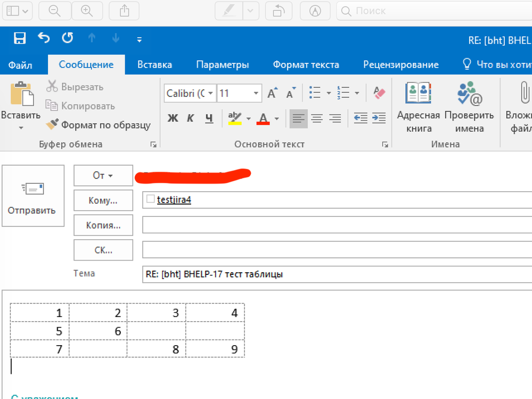This screenshot has width=532, height=399.
Task: Click viewer zoom in magnifier icon
Action: [x=87, y=11]
